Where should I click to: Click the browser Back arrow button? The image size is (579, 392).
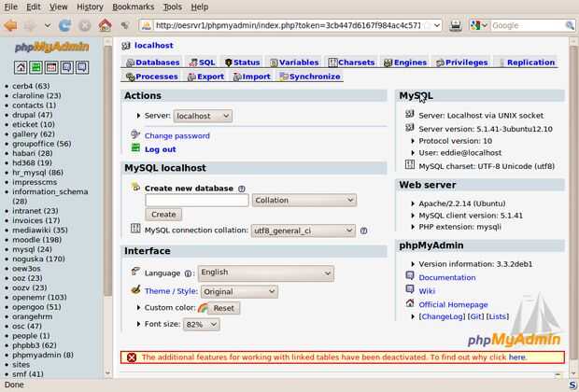pyautogui.click(x=10, y=25)
